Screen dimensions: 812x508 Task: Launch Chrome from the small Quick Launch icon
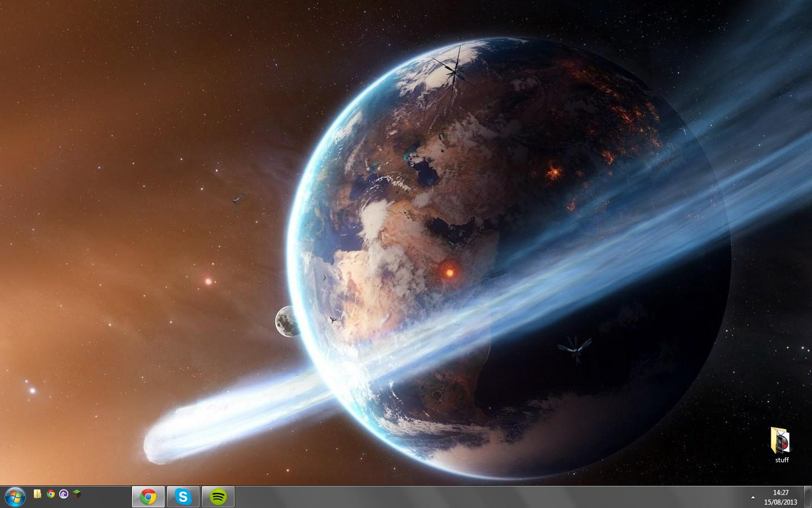tap(51, 494)
